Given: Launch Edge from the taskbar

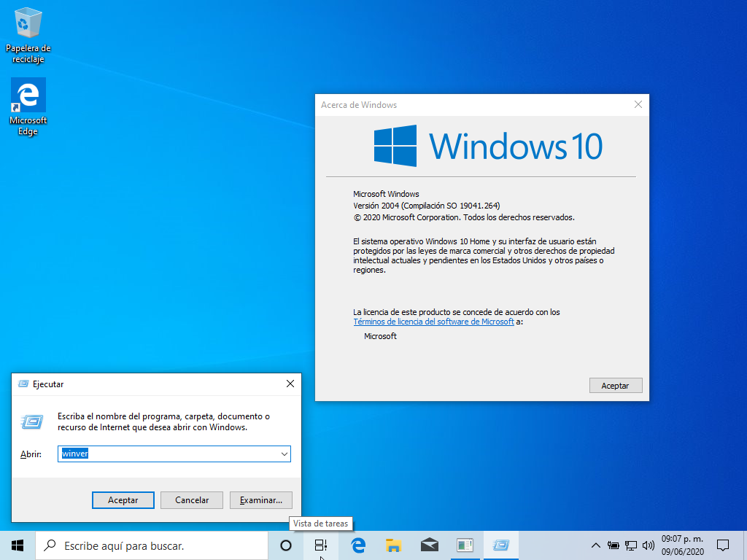Looking at the screenshot, I should tap(358, 545).
